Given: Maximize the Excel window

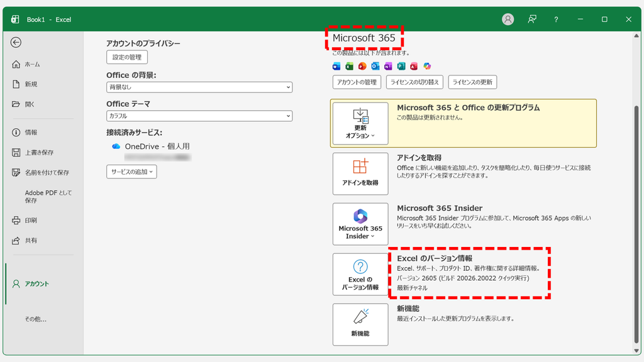Looking at the screenshot, I should pos(604,19).
